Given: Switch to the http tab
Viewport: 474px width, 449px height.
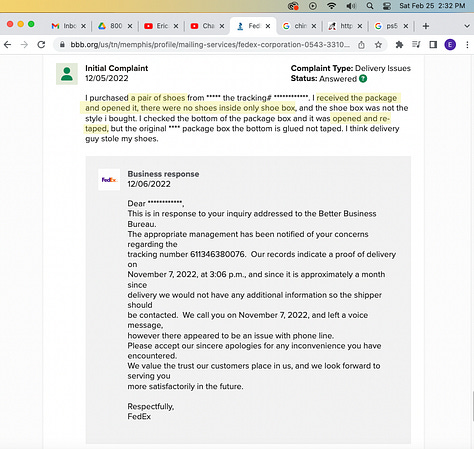Looking at the screenshot, I should point(341,26).
